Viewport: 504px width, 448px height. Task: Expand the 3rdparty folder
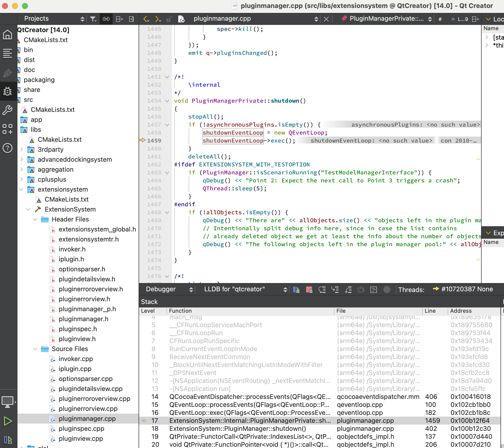[22, 149]
